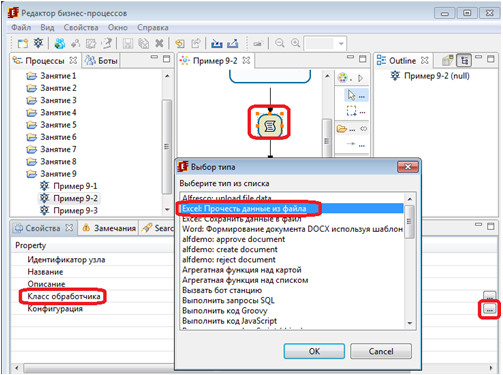Open the Справка menu
This screenshot has width=503, height=375.
153,27
